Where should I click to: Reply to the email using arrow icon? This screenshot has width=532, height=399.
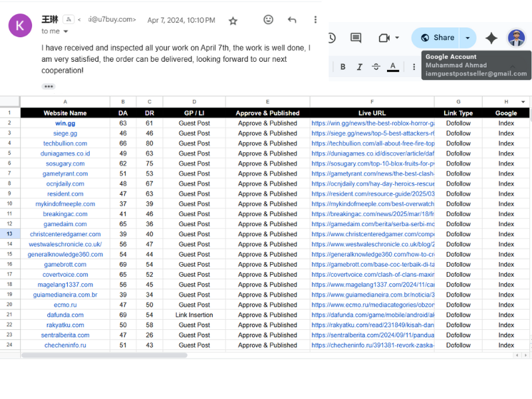[x=292, y=20]
